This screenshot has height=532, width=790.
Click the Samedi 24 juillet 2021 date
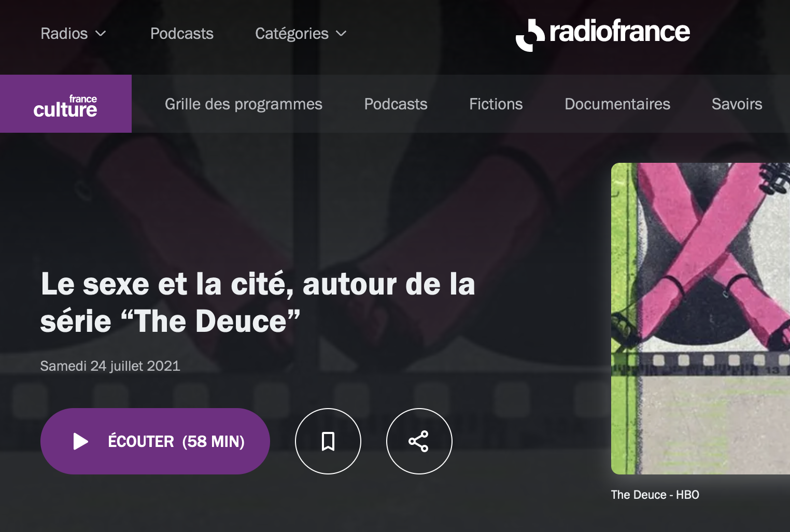coord(110,366)
